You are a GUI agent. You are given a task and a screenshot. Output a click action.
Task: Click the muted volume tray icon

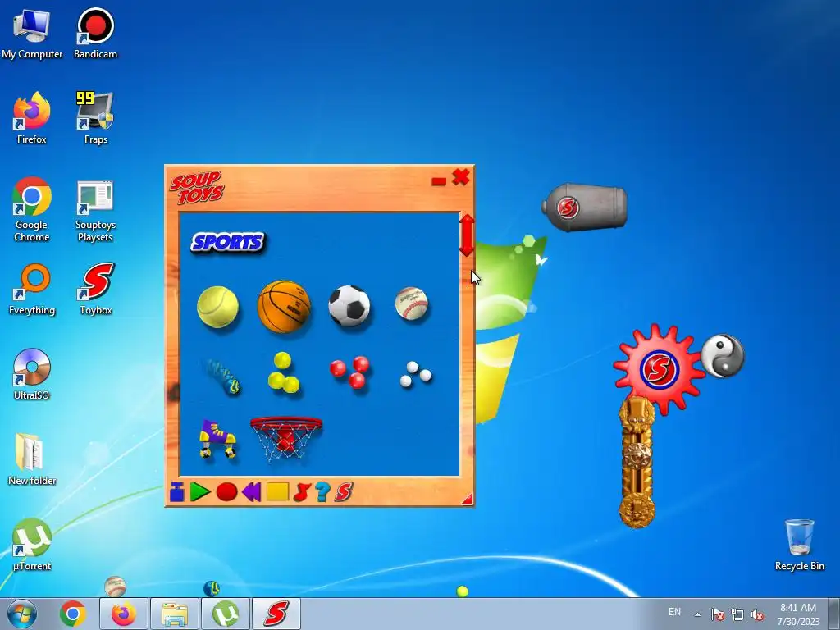[757, 614]
